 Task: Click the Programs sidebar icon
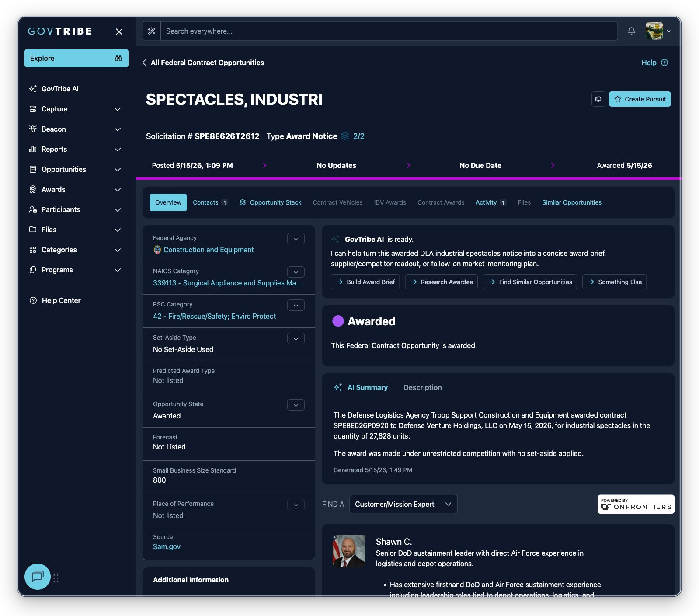[33, 270]
